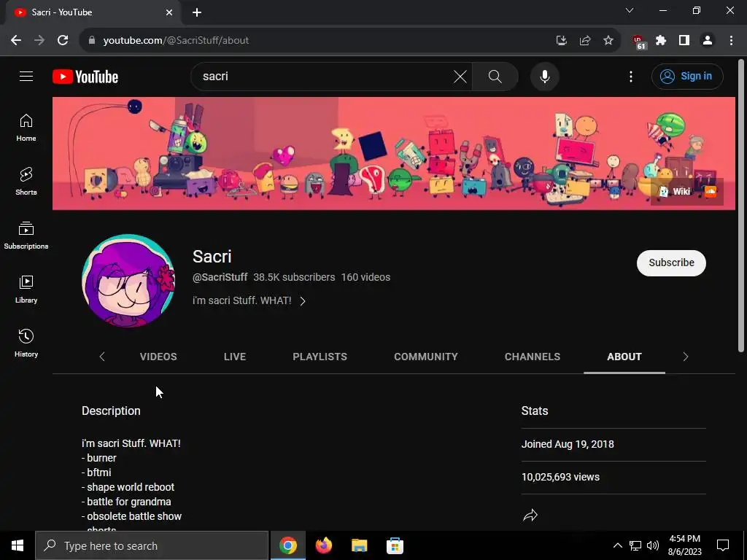Start voice search with microphone
747x560 pixels.
[x=544, y=76]
